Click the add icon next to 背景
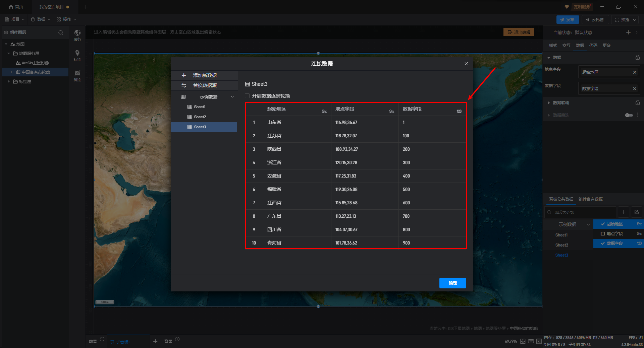This screenshot has height=348, width=644. (x=177, y=339)
